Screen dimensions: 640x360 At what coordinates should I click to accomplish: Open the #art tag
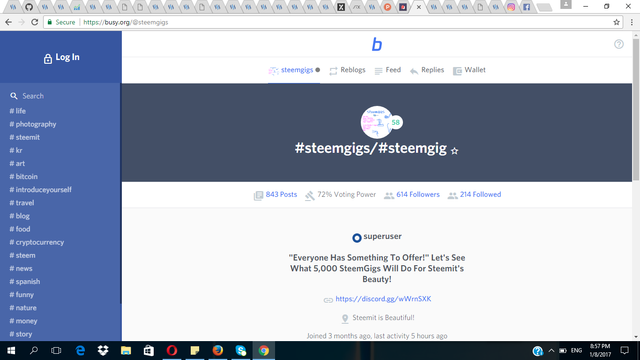(x=17, y=163)
